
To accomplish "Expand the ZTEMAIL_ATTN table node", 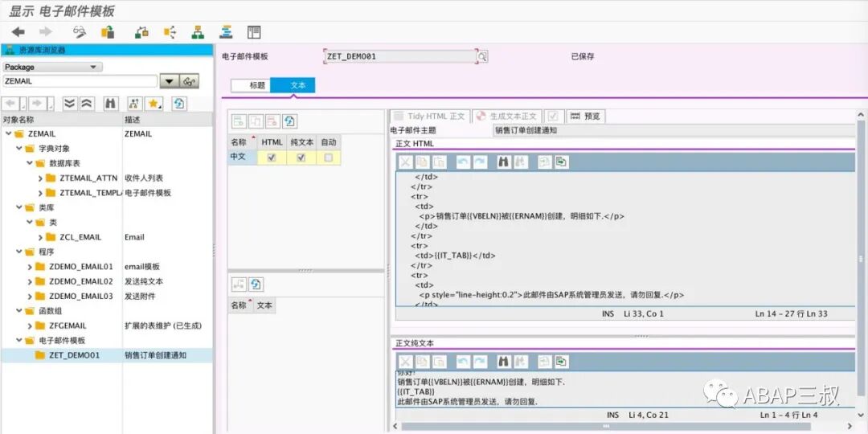I will point(40,178).
